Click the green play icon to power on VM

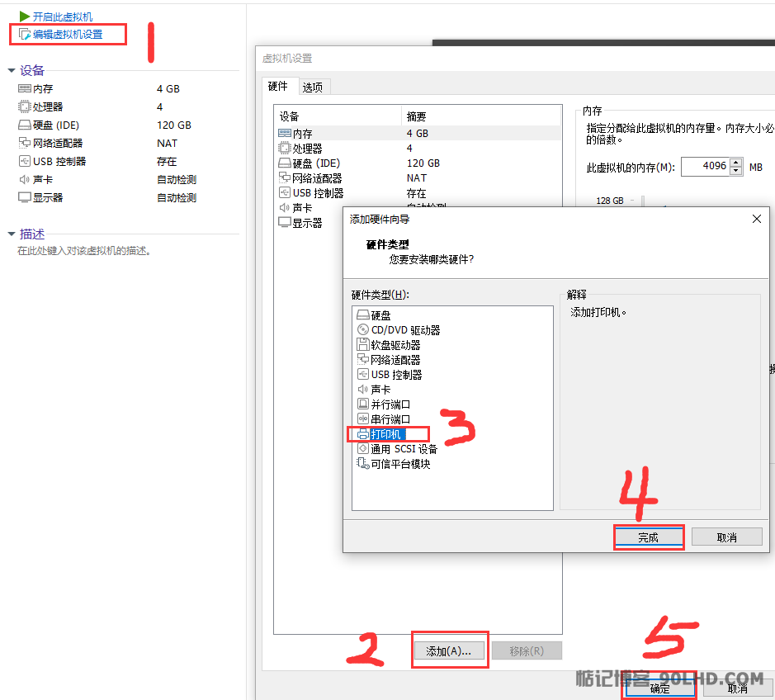[x=24, y=17]
